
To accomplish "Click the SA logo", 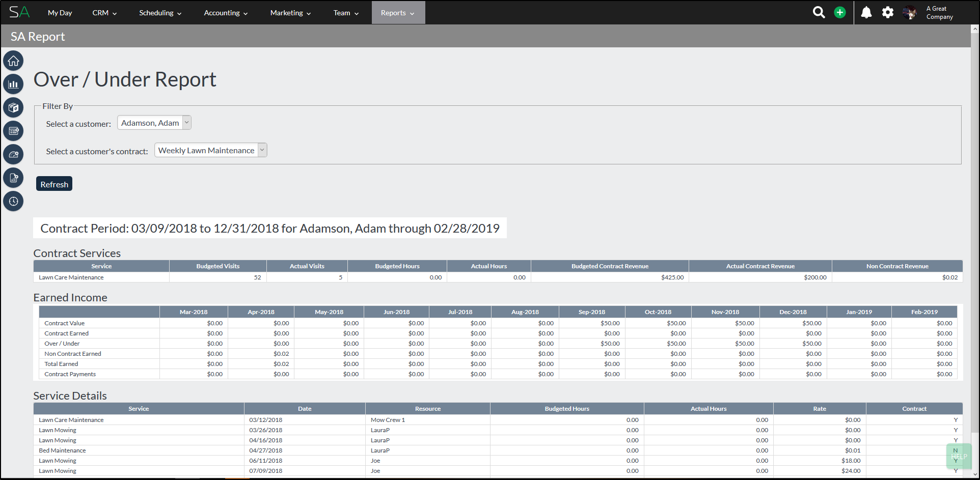I will [x=19, y=12].
